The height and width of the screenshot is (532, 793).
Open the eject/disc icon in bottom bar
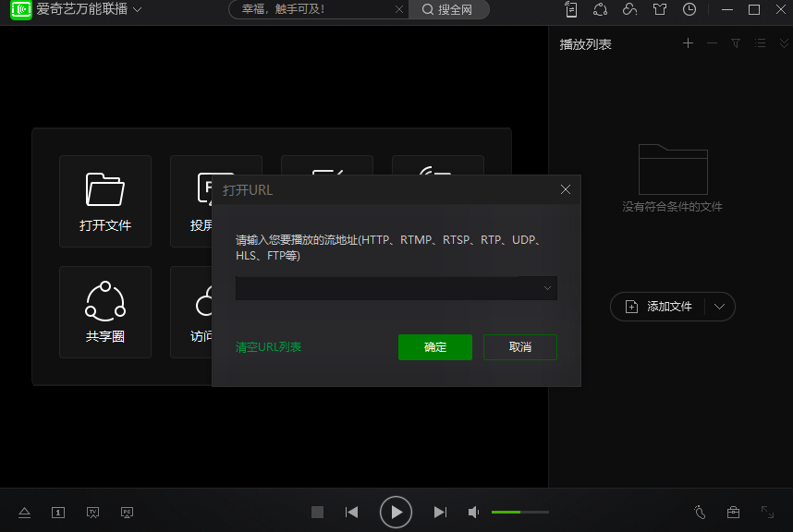coord(24,512)
